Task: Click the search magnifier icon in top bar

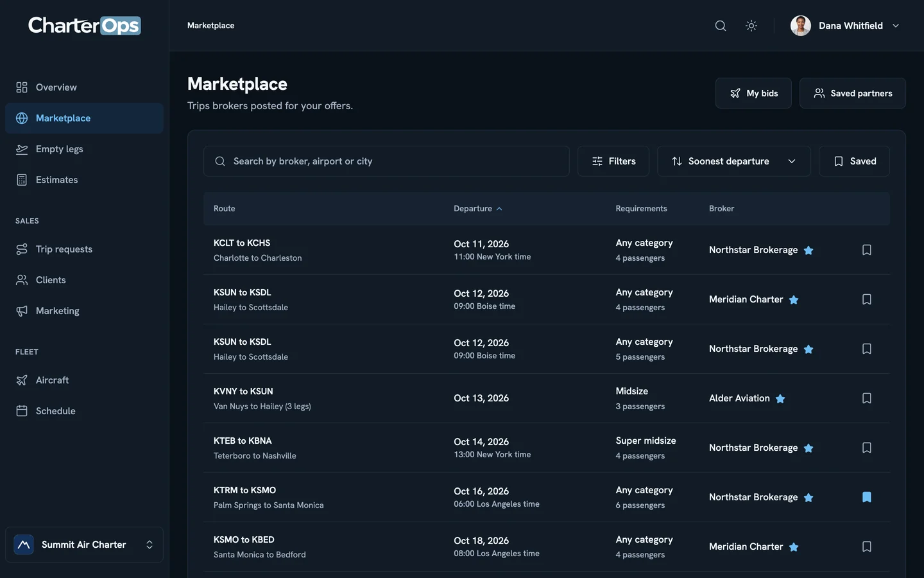Action: (x=721, y=26)
